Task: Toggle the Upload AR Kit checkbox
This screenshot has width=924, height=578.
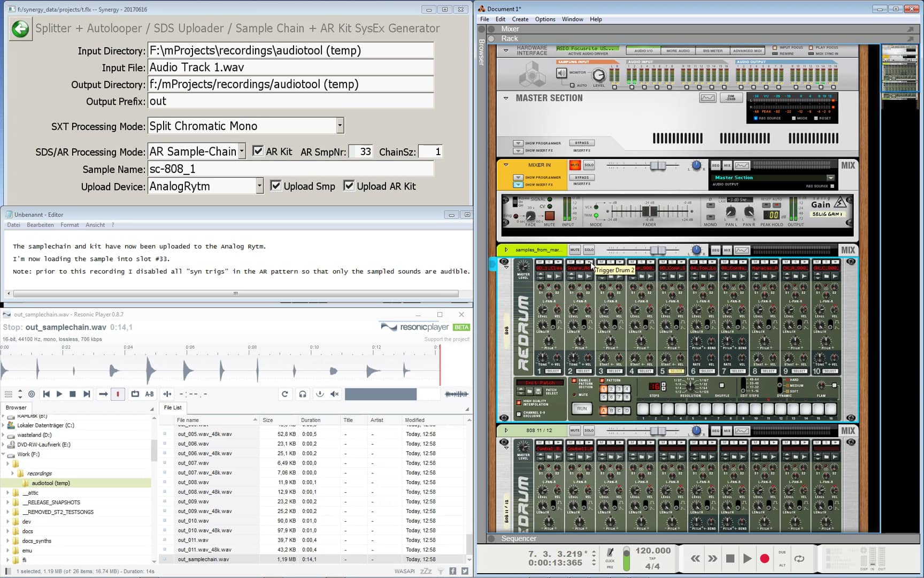Action: point(349,186)
